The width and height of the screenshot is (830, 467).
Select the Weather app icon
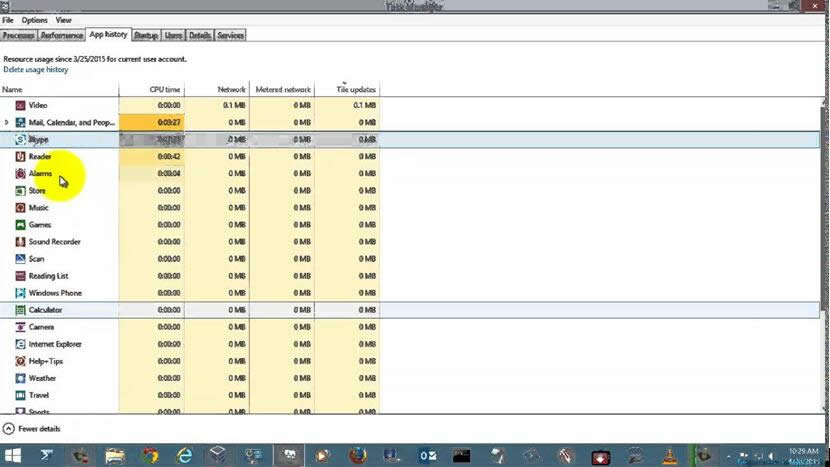coord(20,378)
